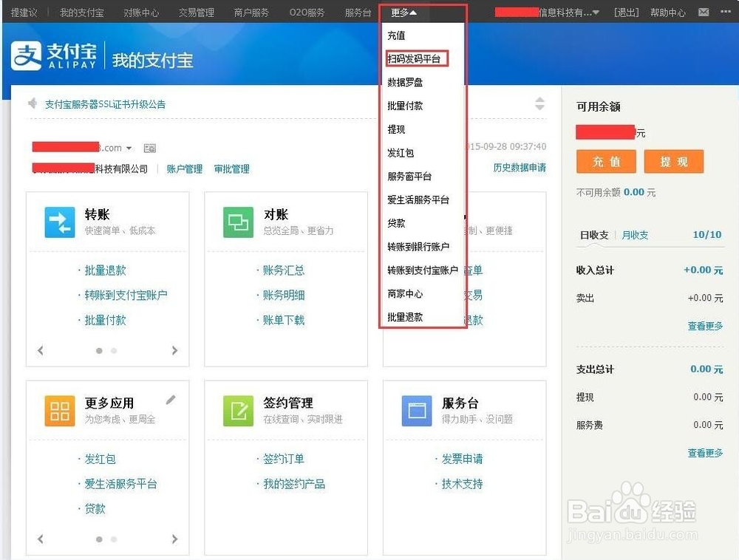Choose 批量付款 from the 更多 menu
The height and width of the screenshot is (560, 739).
coord(405,106)
